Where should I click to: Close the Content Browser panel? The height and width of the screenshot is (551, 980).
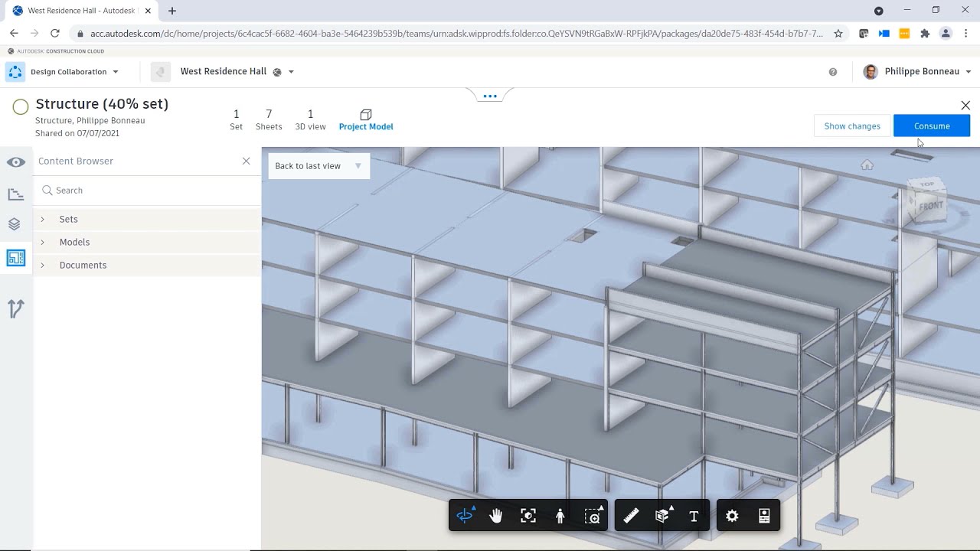tap(246, 161)
